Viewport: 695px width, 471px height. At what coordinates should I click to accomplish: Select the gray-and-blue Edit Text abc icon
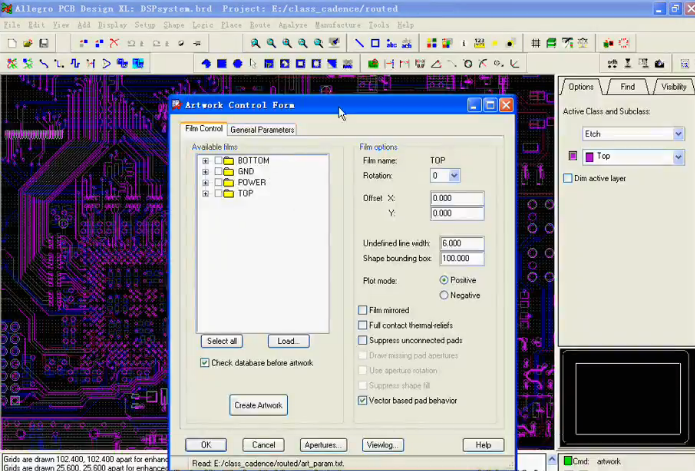(x=406, y=43)
